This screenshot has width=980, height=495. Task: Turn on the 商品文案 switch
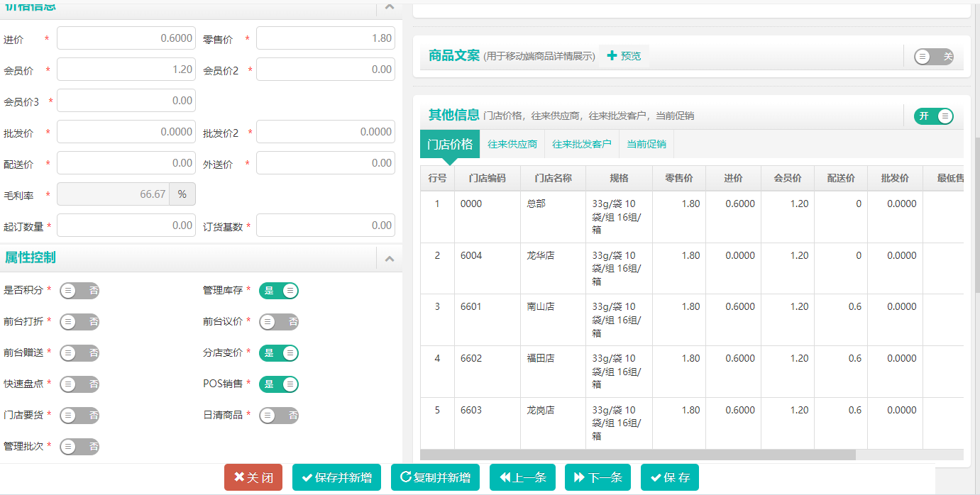tap(934, 57)
